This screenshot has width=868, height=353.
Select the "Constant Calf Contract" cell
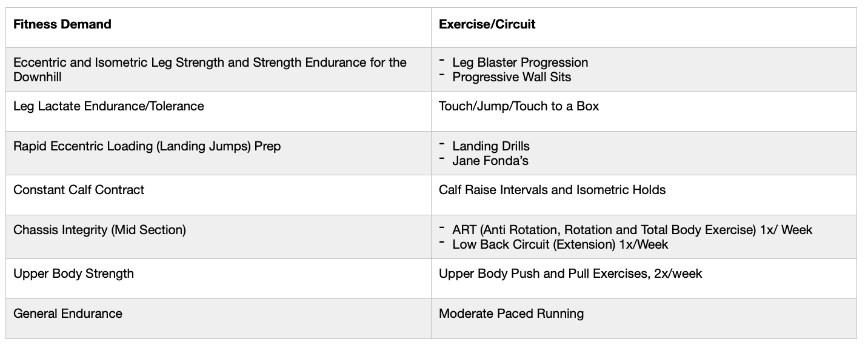(x=79, y=190)
